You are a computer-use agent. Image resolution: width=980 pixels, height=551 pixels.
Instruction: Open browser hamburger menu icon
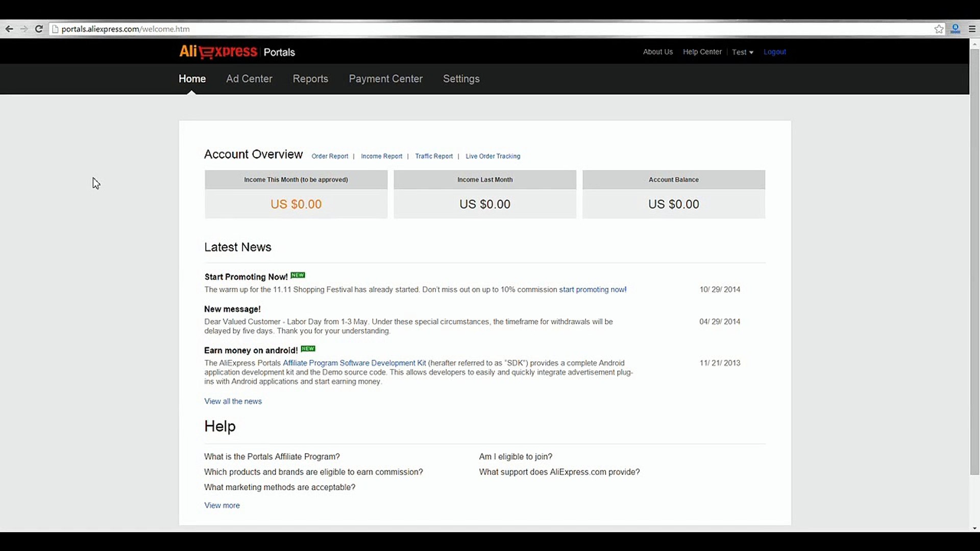(972, 29)
